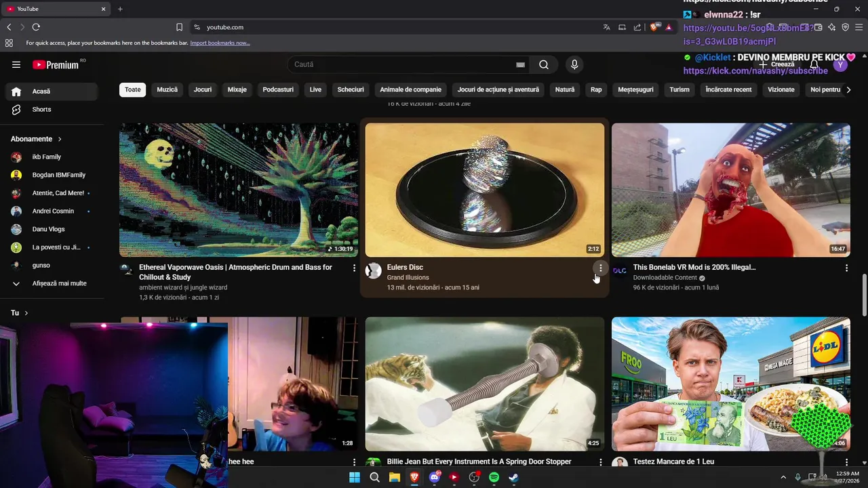This screenshot has height=488, width=868.
Task: Select 'Jocuri de acțiune și aventură' chip
Action: point(498,89)
